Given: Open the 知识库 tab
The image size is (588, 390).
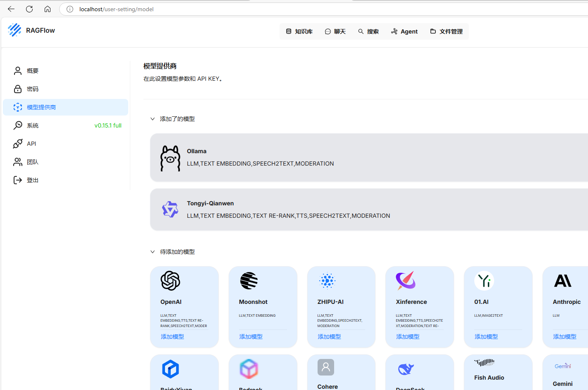Looking at the screenshot, I should [x=299, y=31].
